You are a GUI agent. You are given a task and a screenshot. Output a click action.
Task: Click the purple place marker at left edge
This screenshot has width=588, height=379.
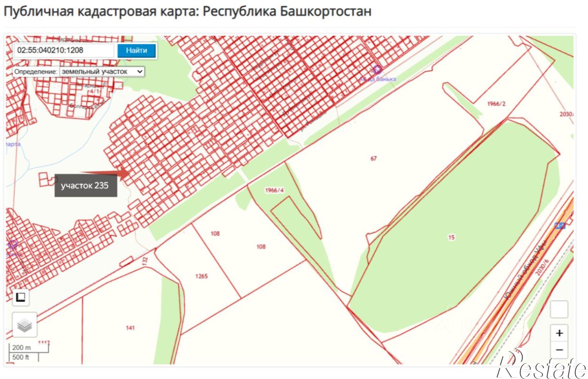[x=12, y=244]
